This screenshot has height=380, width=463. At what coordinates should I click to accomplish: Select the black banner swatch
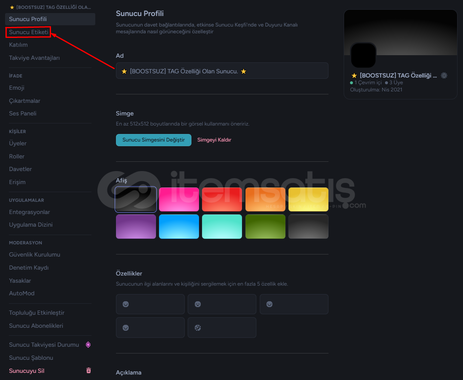(x=136, y=199)
